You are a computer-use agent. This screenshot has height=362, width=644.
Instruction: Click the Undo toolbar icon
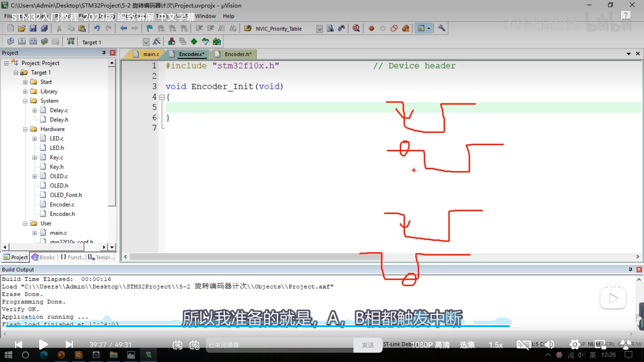point(97,28)
